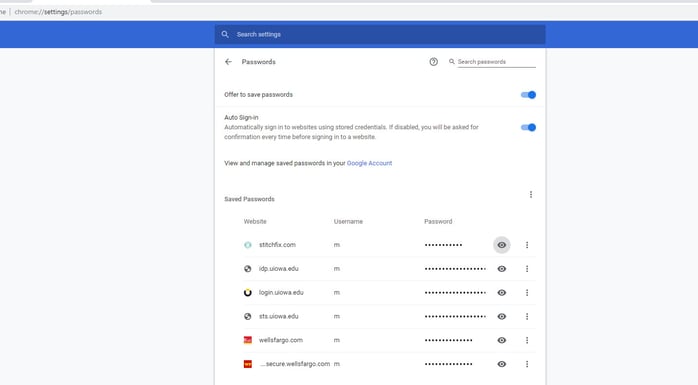
Task: Open the stitchfix.com website link
Action: click(277, 245)
